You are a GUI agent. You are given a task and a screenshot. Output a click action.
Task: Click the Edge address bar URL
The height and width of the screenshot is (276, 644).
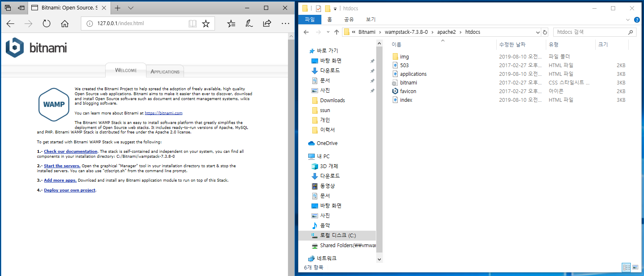point(120,23)
